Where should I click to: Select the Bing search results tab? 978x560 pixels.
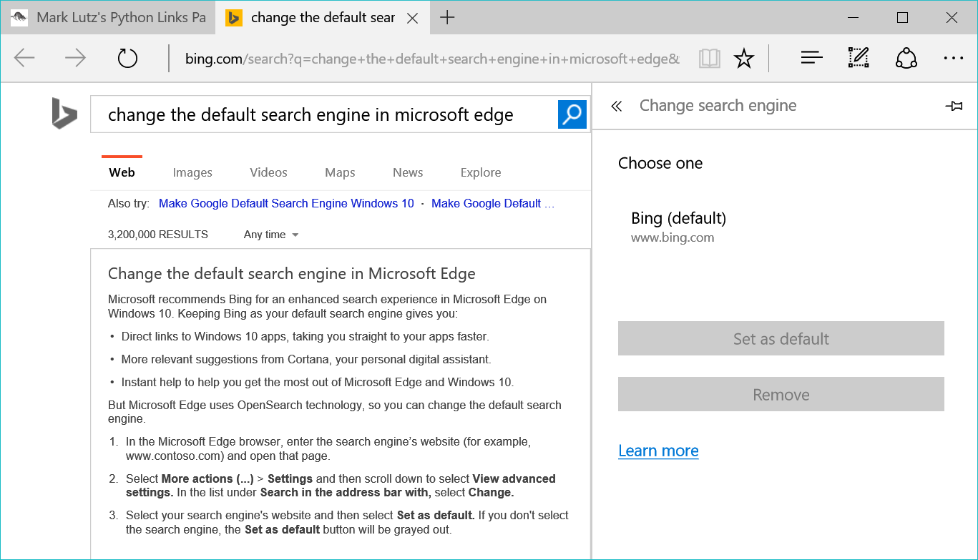[322, 18]
